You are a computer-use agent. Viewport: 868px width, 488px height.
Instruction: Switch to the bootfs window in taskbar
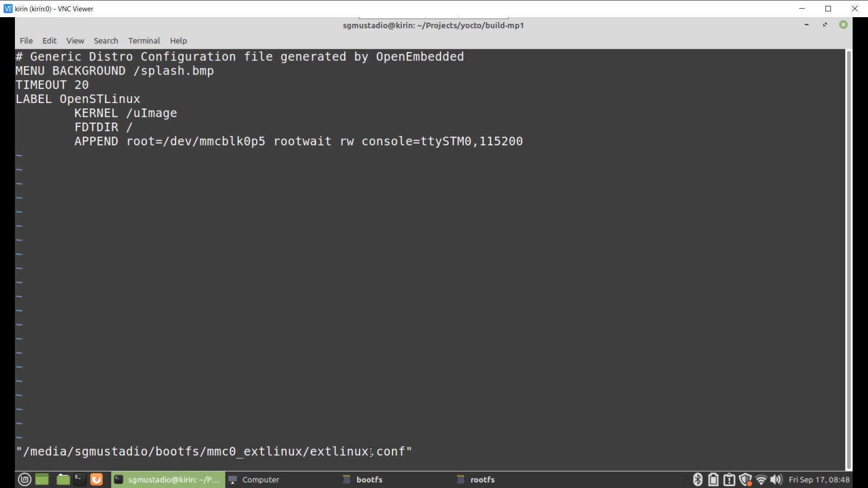click(369, 479)
